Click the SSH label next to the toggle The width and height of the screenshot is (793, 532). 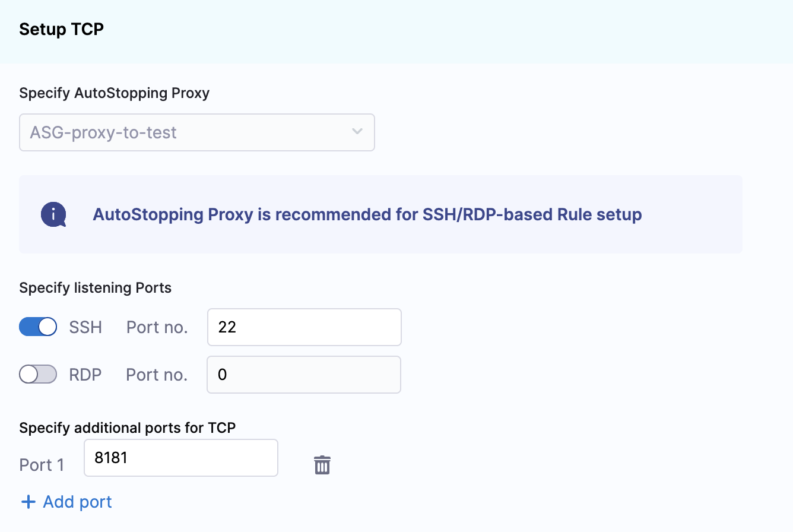85,327
